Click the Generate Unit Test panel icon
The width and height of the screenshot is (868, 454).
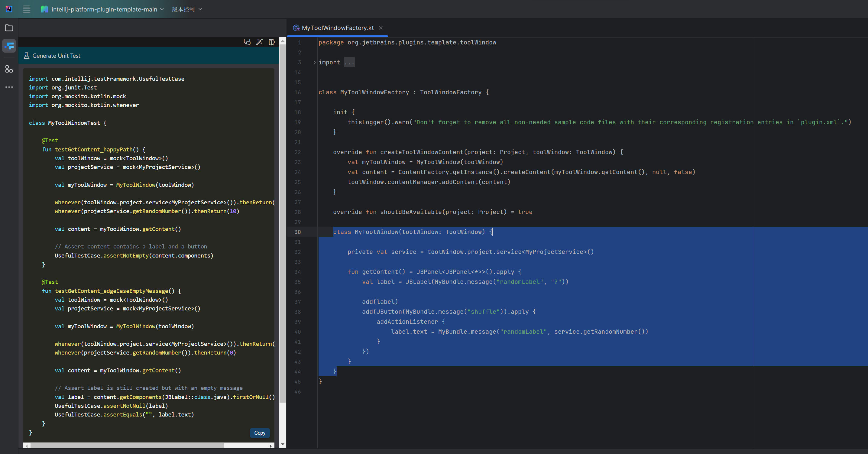coord(26,55)
